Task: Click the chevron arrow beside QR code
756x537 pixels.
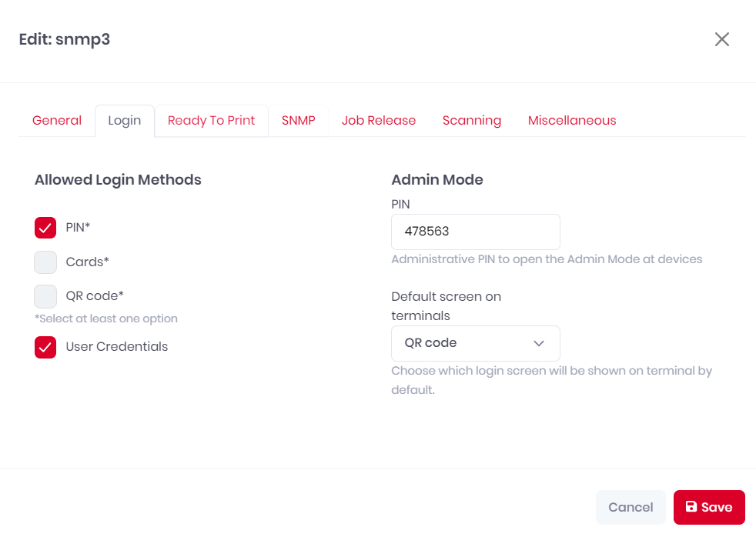Action: tap(539, 343)
